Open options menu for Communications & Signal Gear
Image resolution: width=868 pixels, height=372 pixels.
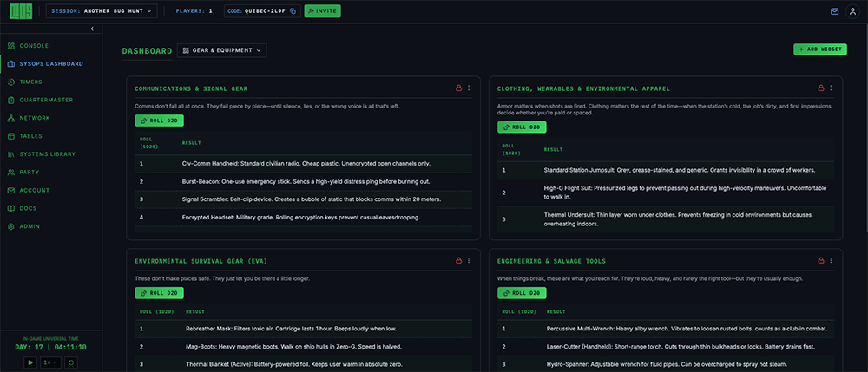pos(469,88)
